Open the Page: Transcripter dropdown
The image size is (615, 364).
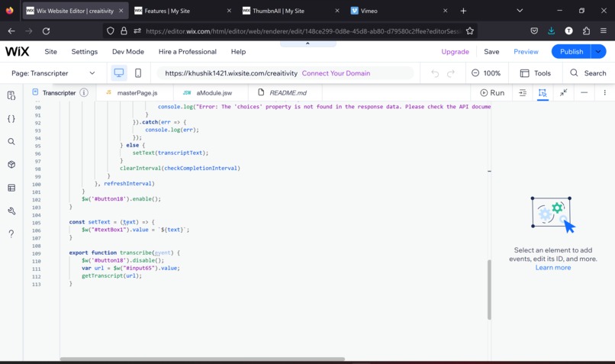point(53,73)
